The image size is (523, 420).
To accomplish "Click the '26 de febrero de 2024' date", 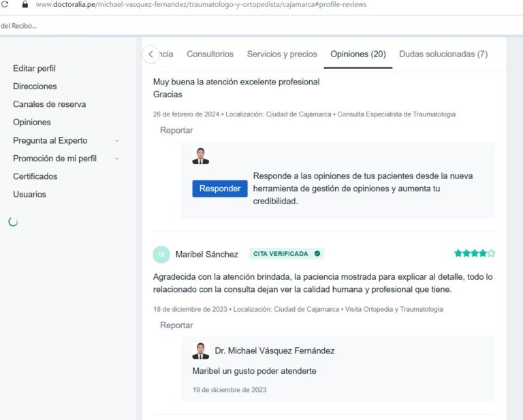I will tap(186, 114).
